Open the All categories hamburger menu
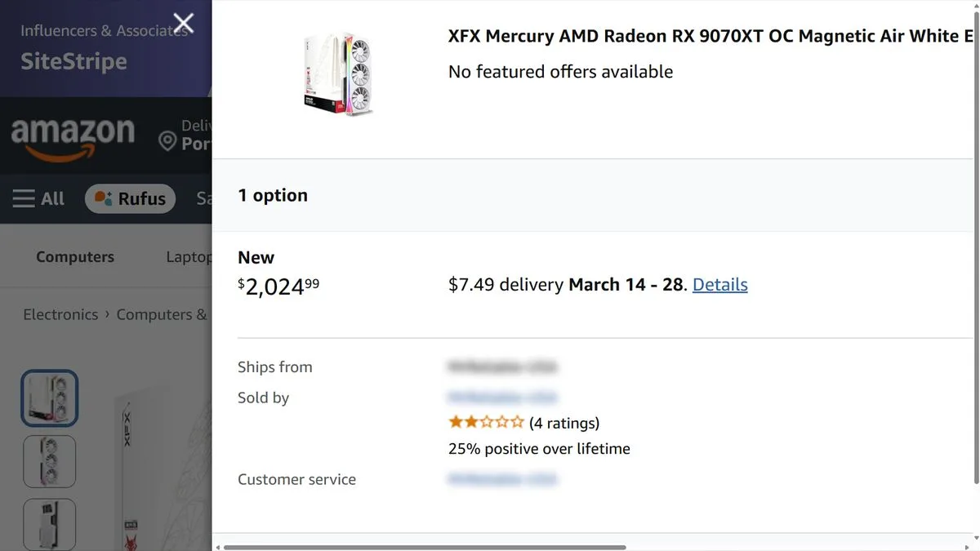980x551 pixels. [x=38, y=198]
